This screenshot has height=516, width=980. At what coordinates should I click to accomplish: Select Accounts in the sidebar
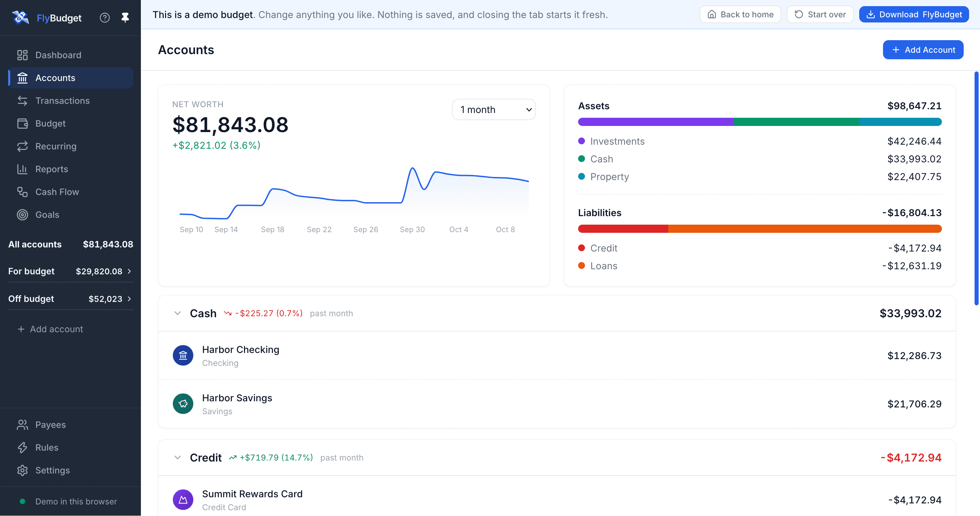point(71,78)
